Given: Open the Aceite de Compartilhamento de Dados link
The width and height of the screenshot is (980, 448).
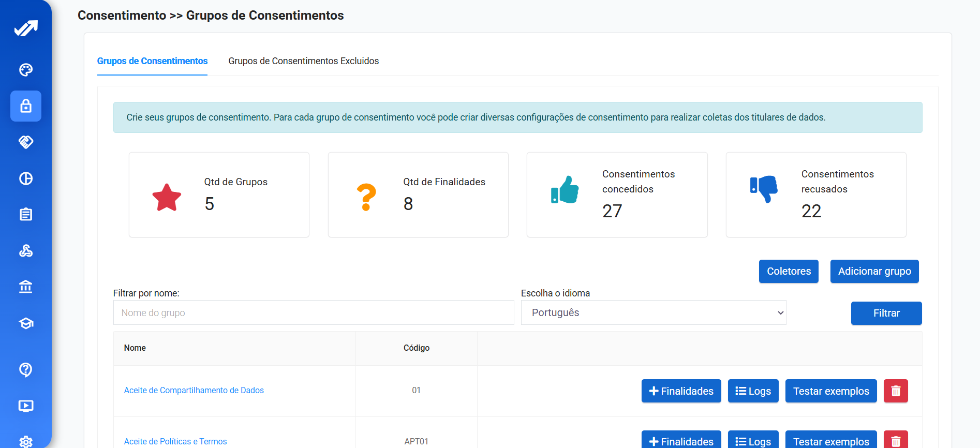Looking at the screenshot, I should (194, 391).
